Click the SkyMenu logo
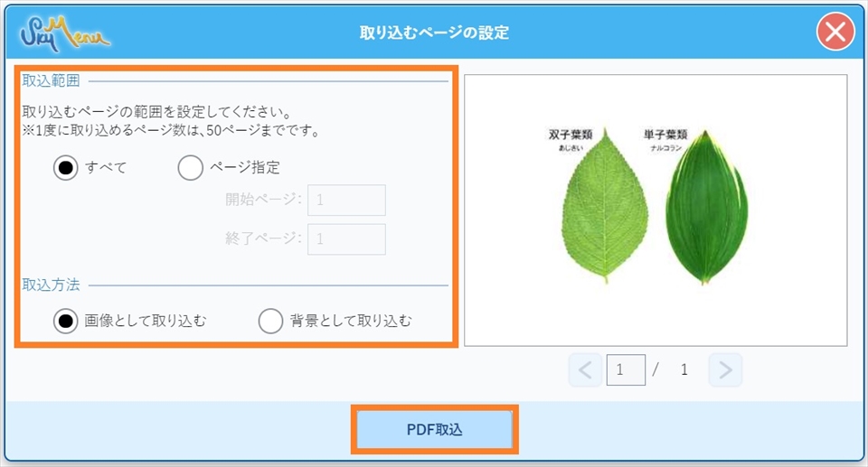The image size is (868, 467). [x=64, y=33]
